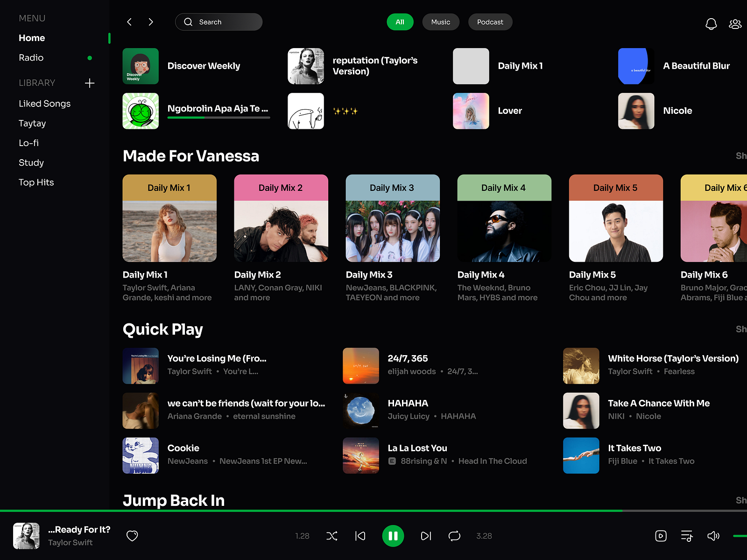Open Head In The Cloud album link

tap(493, 461)
